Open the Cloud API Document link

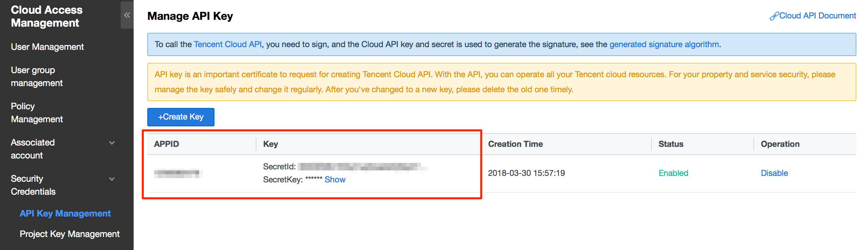[817, 16]
